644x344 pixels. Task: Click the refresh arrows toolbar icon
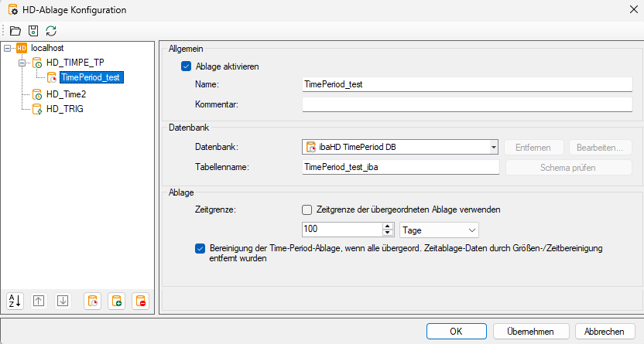click(51, 31)
